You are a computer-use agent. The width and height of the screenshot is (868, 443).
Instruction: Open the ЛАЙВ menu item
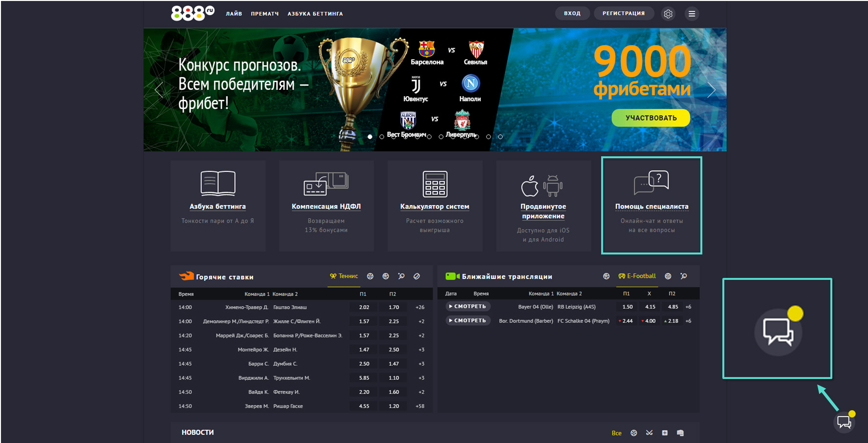pyautogui.click(x=234, y=14)
